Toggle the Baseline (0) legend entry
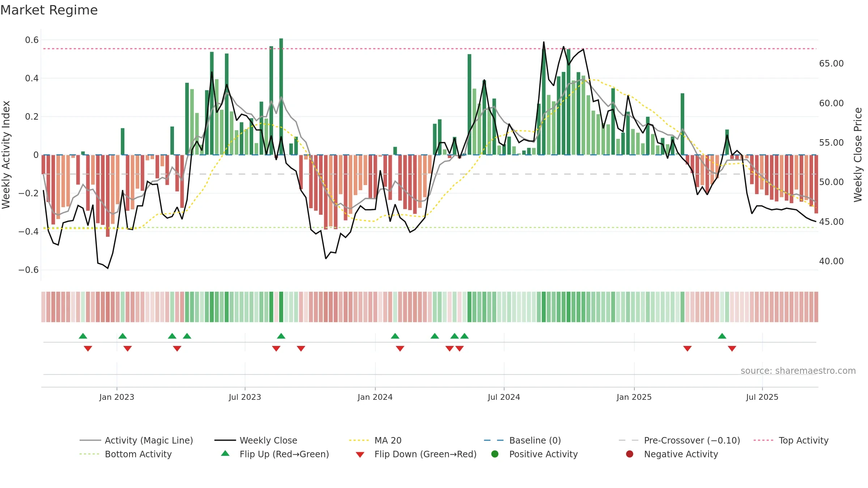 pos(522,440)
